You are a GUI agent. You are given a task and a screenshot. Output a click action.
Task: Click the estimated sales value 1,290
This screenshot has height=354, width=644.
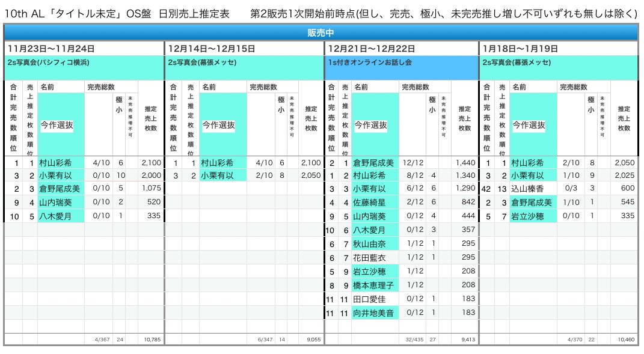(465, 188)
